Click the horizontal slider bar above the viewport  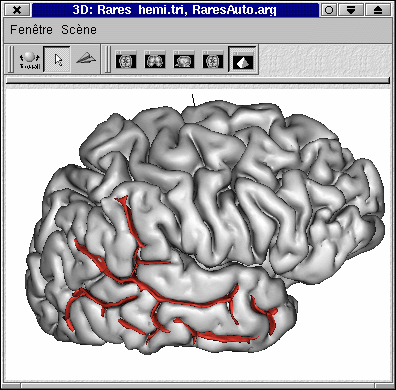198,80
